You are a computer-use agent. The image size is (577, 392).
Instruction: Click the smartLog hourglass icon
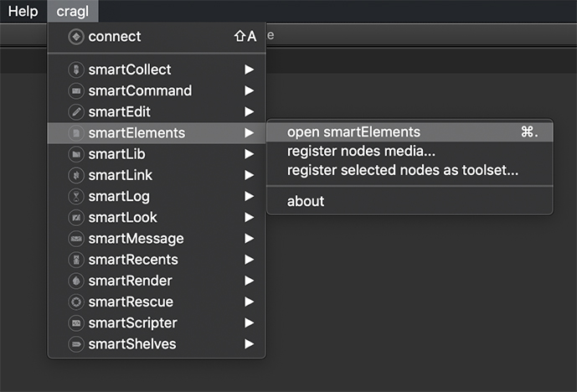76,196
